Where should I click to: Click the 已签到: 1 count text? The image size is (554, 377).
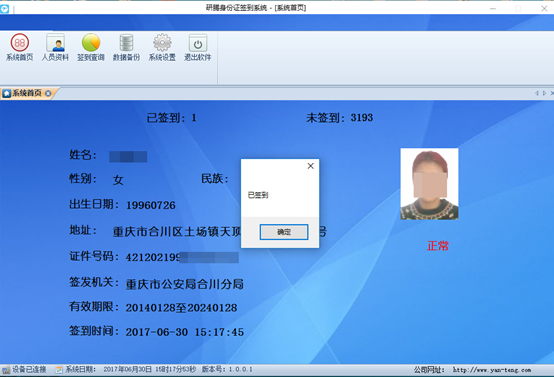tap(171, 118)
